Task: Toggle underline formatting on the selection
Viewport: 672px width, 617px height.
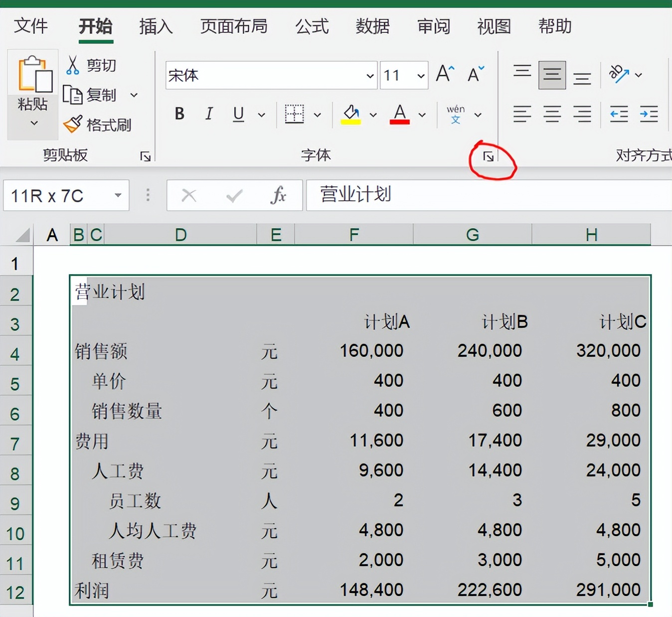Action: point(238,114)
